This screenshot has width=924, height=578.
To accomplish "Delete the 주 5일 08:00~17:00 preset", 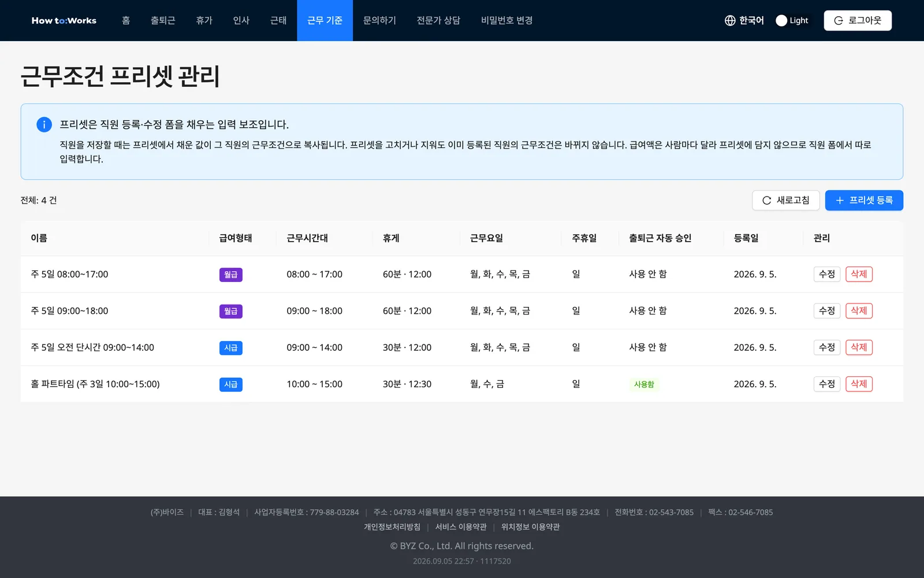I will point(859,274).
